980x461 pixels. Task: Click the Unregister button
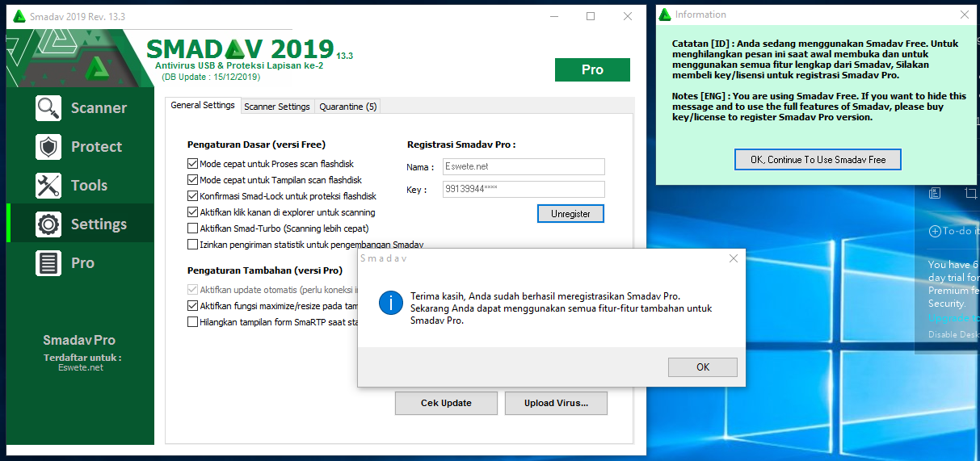[570, 214]
